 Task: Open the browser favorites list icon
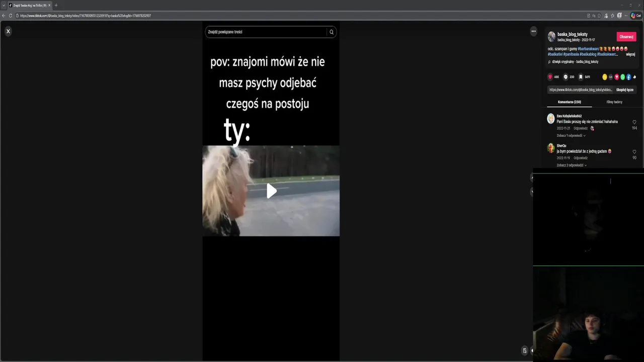tap(612, 16)
